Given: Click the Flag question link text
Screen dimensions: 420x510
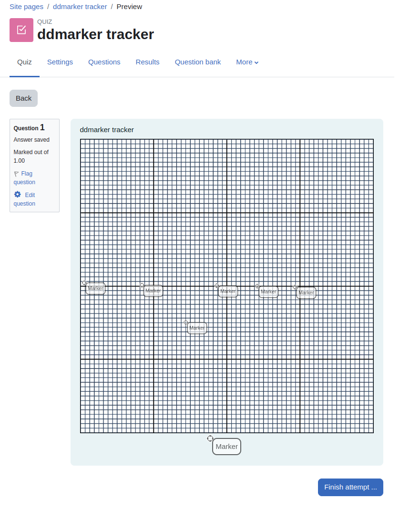Looking at the screenshot, I should (24, 178).
